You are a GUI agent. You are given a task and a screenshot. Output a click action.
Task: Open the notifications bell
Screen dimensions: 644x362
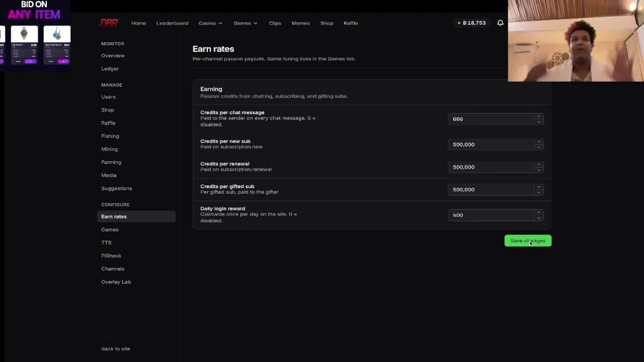[x=500, y=23]
